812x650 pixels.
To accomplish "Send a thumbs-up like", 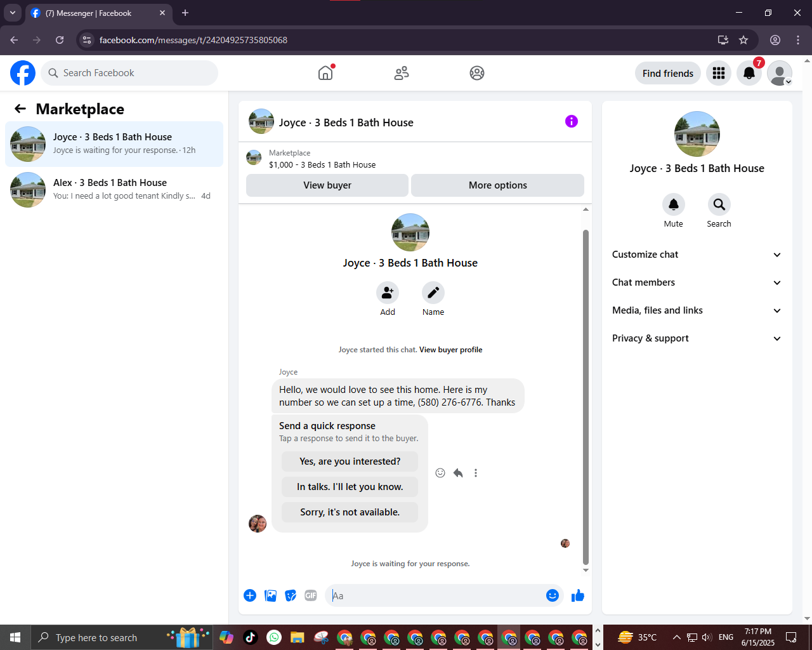I will [578, 595].
